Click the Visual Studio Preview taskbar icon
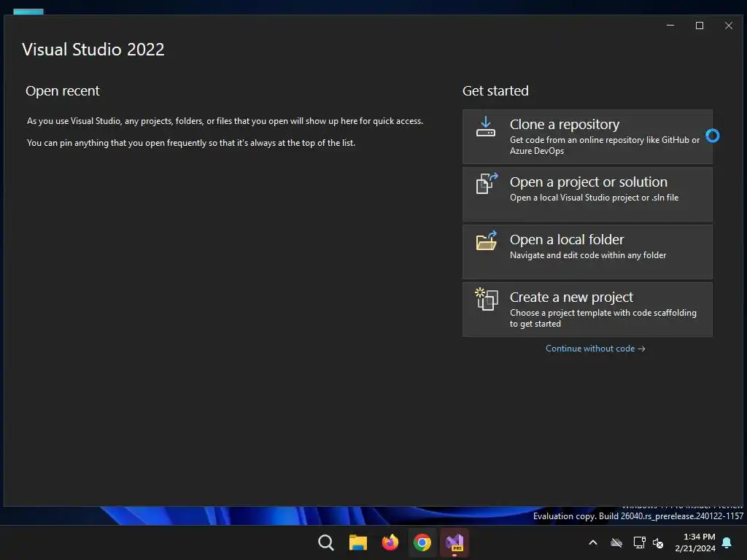 (x=454, y=542)
